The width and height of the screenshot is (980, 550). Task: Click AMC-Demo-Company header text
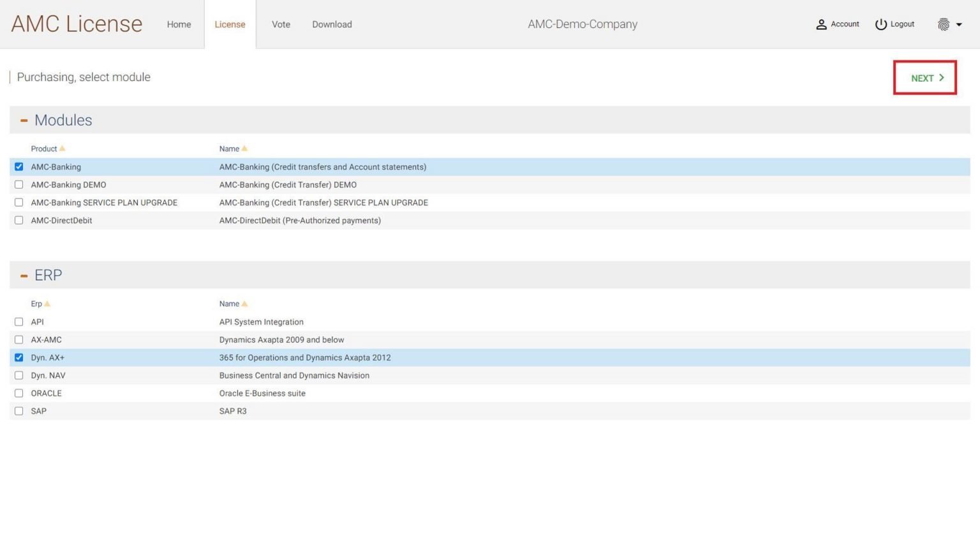tap(583, 24)
